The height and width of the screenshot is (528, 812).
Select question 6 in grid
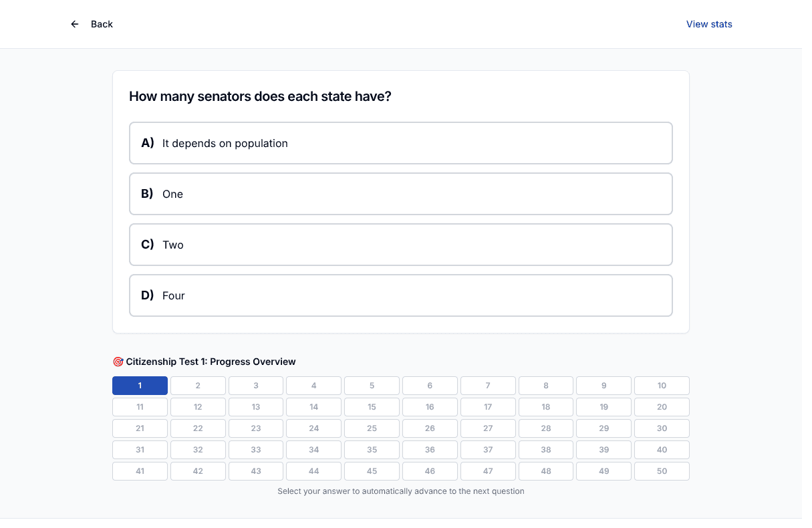point(430,386)
